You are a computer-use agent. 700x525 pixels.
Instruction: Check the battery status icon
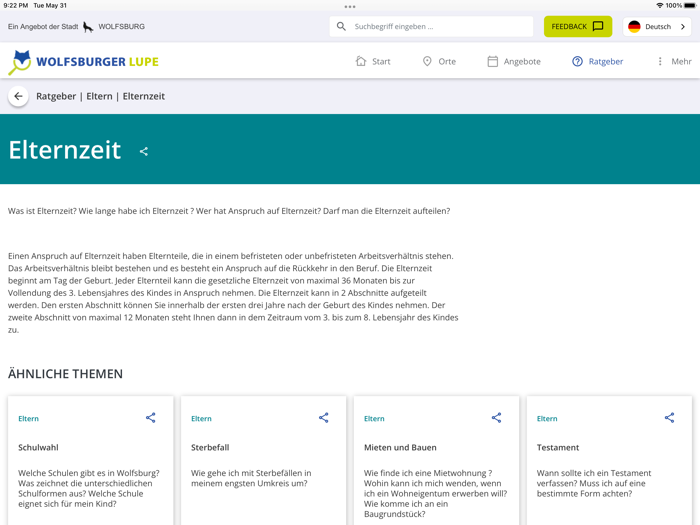pyautogui.click(x=690, y=5)
